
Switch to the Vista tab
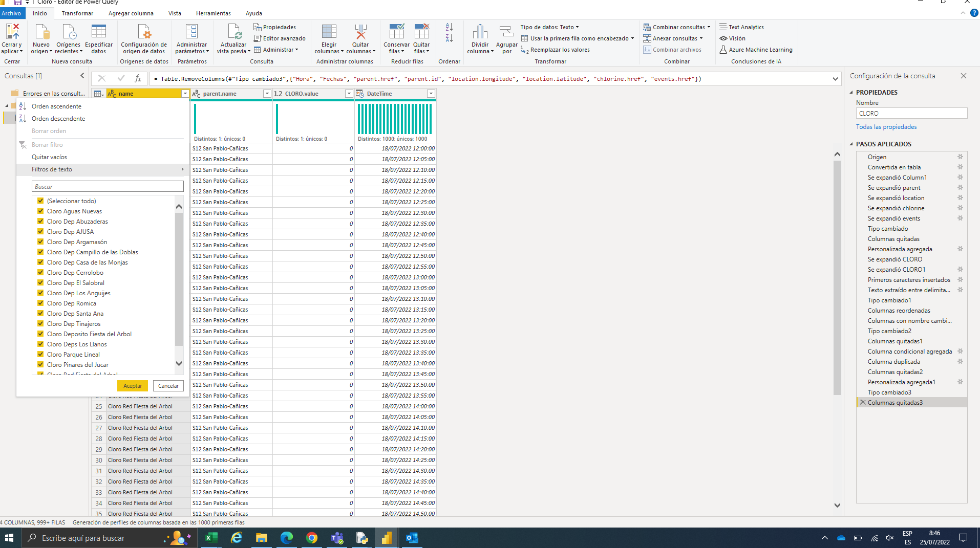point(175,13)
